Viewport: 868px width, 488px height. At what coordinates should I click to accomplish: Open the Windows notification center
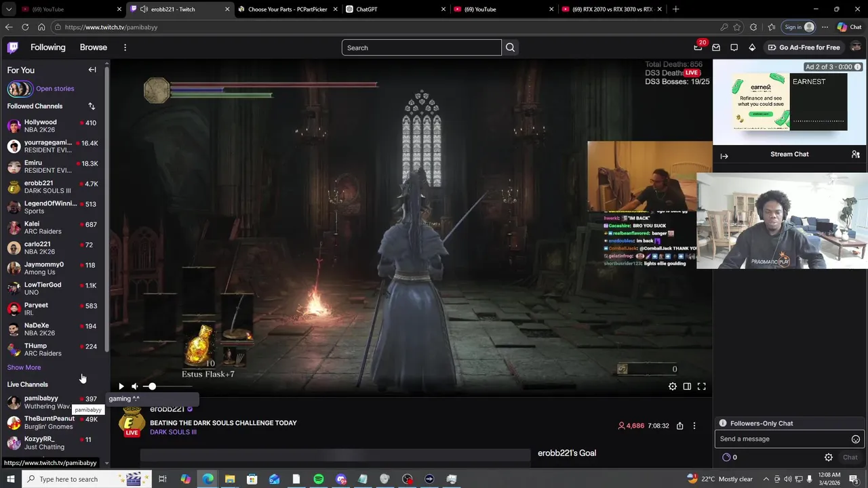[854, 479]
